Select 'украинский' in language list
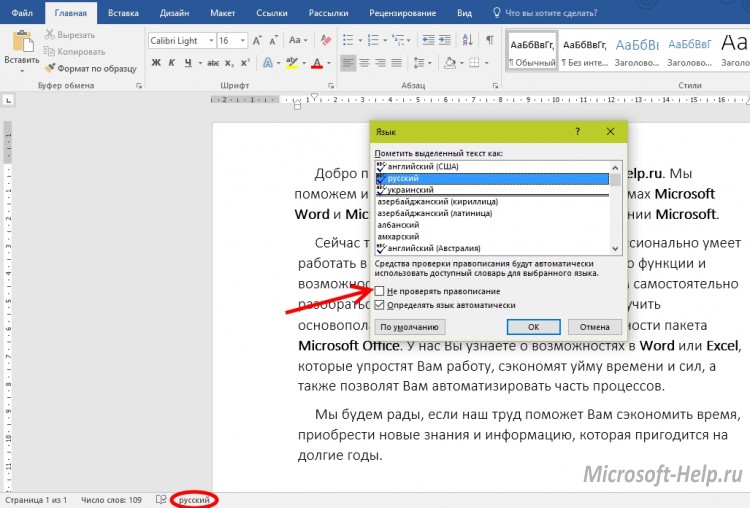Screen dimensions: 750x508 [x=492, y=189]
